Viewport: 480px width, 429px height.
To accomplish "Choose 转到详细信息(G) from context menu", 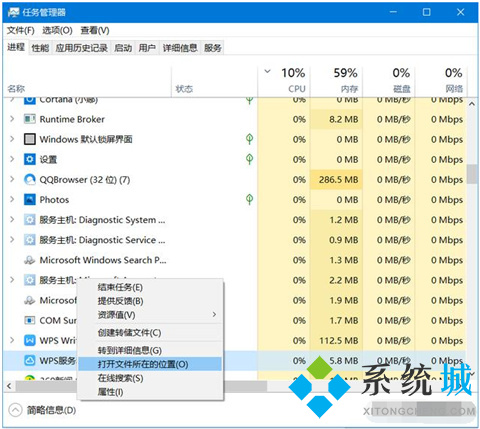I will [150, 350].
